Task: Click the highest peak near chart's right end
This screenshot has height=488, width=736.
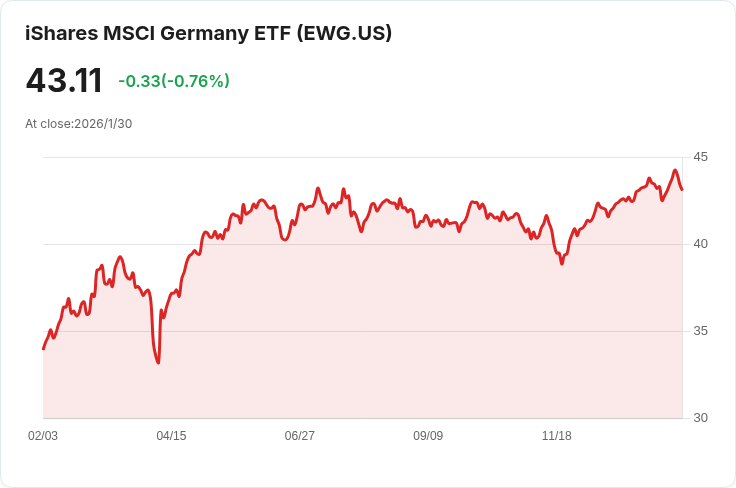Action: (x=675, y=170)
